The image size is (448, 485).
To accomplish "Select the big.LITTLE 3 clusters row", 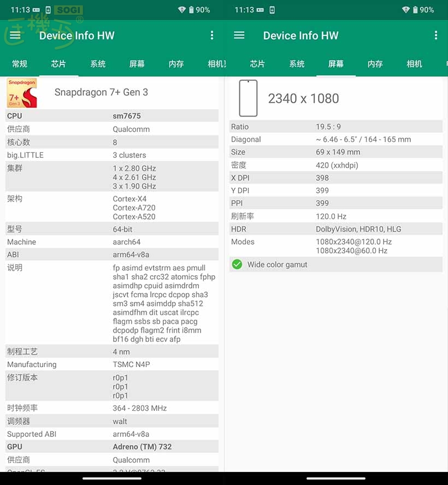I will [x=112, y=155].
